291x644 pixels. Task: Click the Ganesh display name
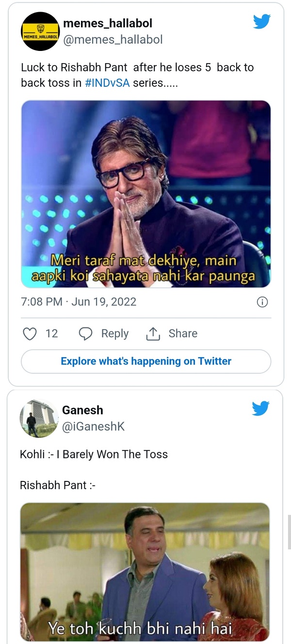[82, 410]
